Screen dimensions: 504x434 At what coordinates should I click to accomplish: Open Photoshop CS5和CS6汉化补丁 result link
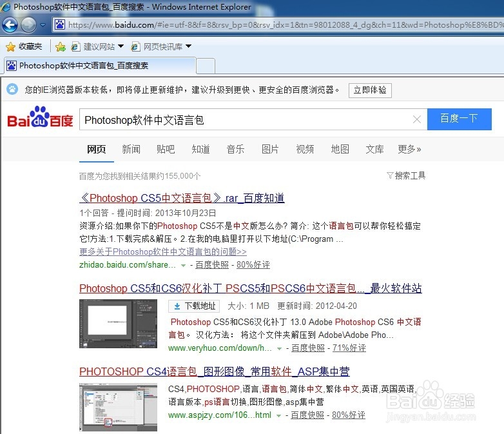(x=251, y=288)
